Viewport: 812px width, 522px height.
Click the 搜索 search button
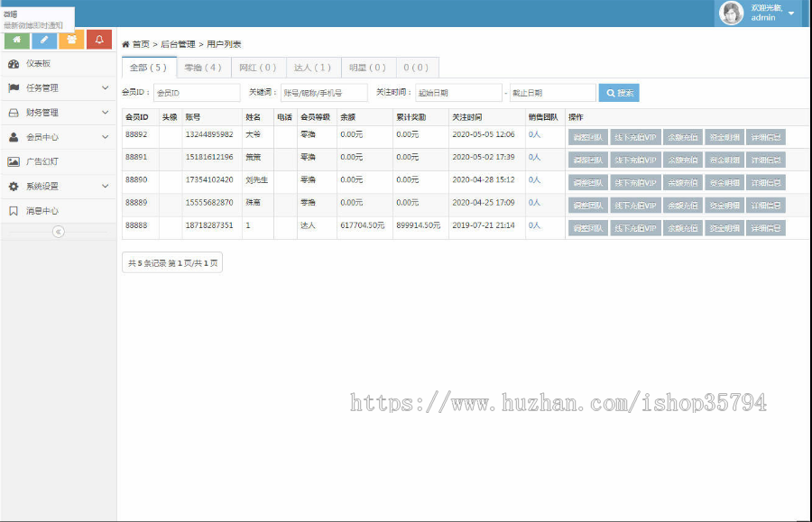(x=619, y=93)
